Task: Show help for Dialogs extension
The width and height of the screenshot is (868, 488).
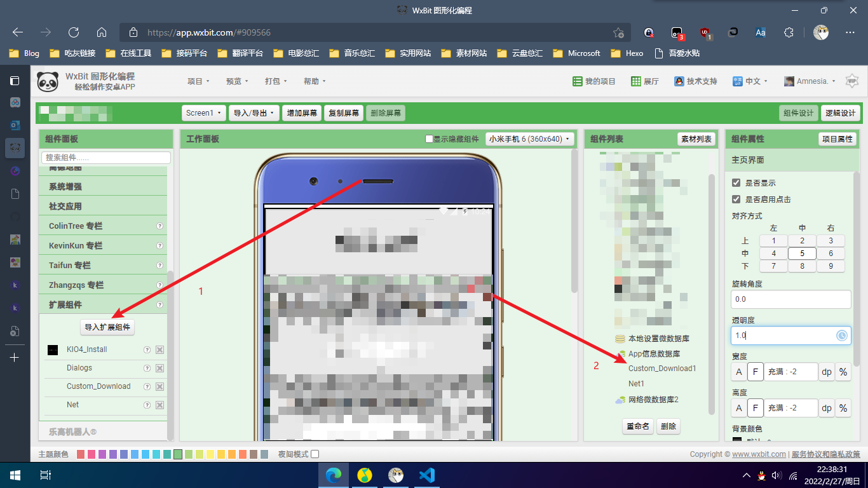Action: [x=147, y=369]
